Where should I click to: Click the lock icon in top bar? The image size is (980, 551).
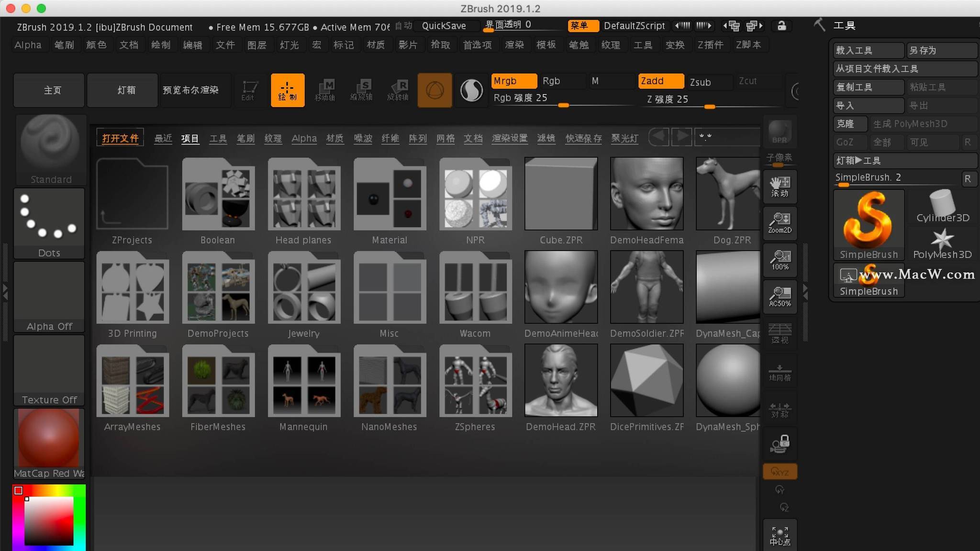[781, 26]
